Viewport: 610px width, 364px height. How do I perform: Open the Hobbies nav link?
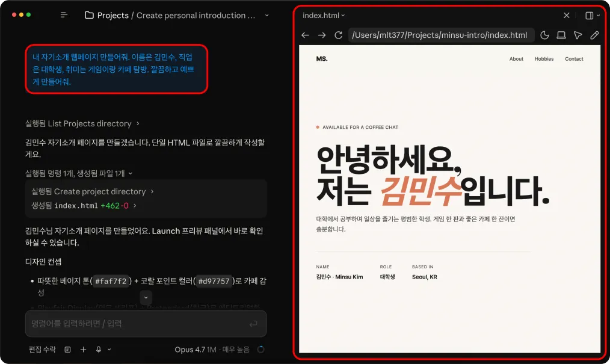coord(544,59)
